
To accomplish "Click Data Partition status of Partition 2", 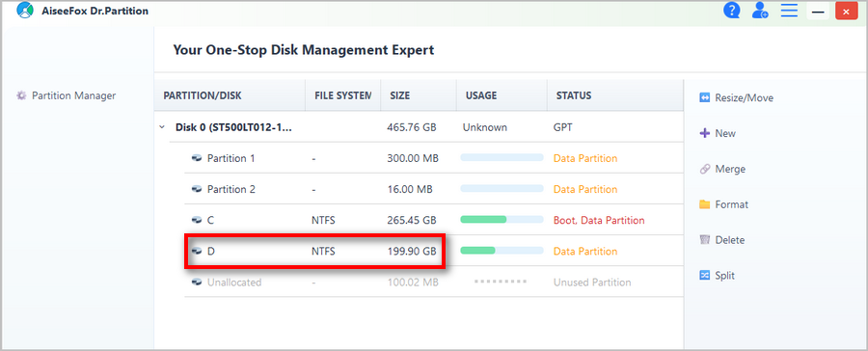I will pos(585,189).
